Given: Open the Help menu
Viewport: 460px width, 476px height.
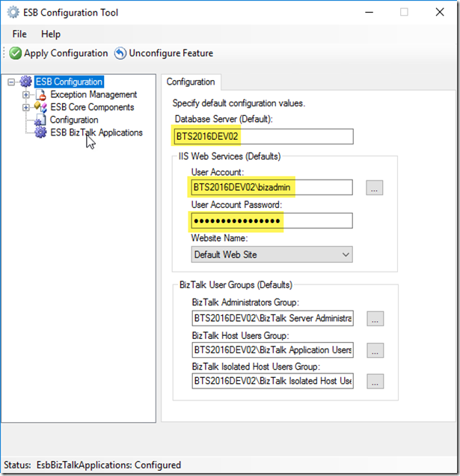Looking at the screenshot, I should coord(51,34).
